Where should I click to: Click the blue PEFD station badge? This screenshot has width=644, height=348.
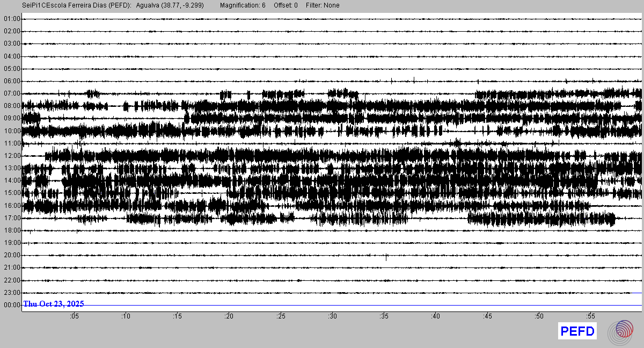click(x=577, y=331)
